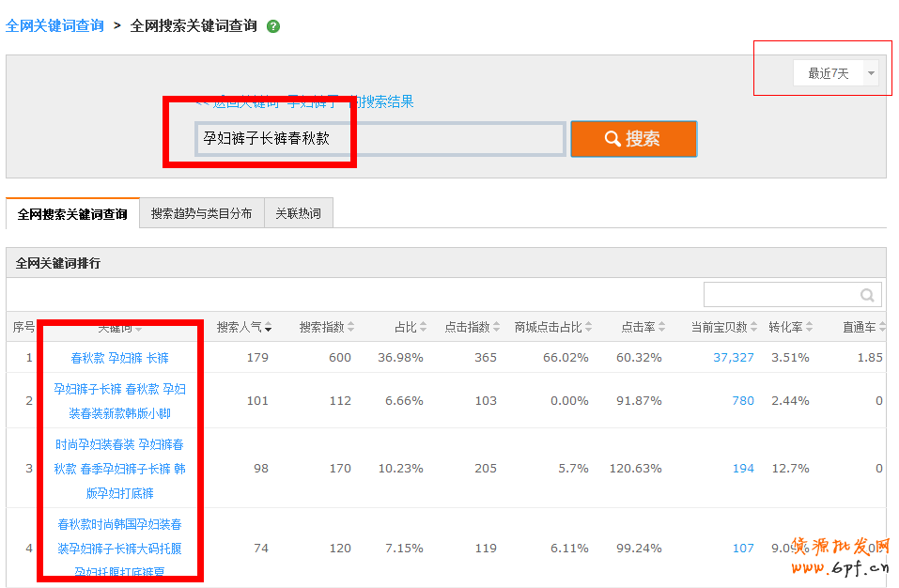Click the orange 搜索 button

633,139
